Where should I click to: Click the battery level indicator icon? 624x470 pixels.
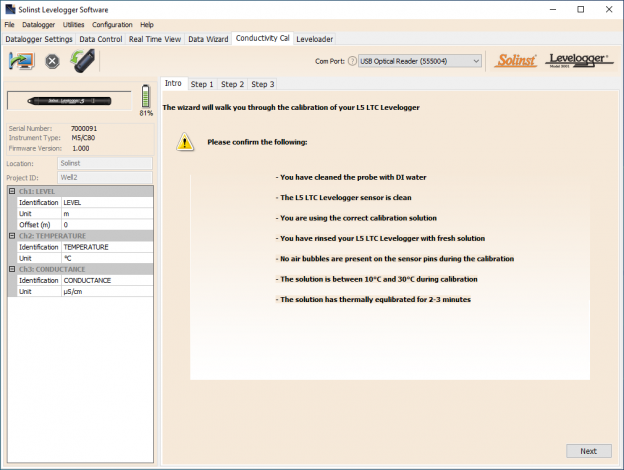pyautogui.click(x=146, y=97)
